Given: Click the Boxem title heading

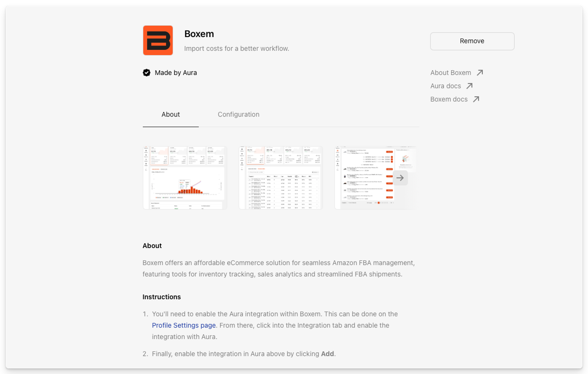Looking at the screenshot, I should click(x=199, y=34).
